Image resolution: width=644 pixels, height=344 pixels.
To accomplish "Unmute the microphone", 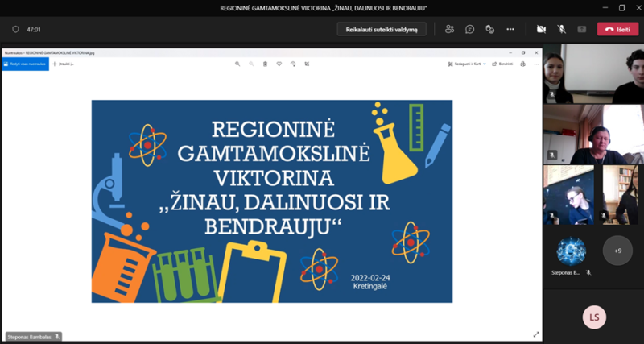I will click(x=561, y=29).
